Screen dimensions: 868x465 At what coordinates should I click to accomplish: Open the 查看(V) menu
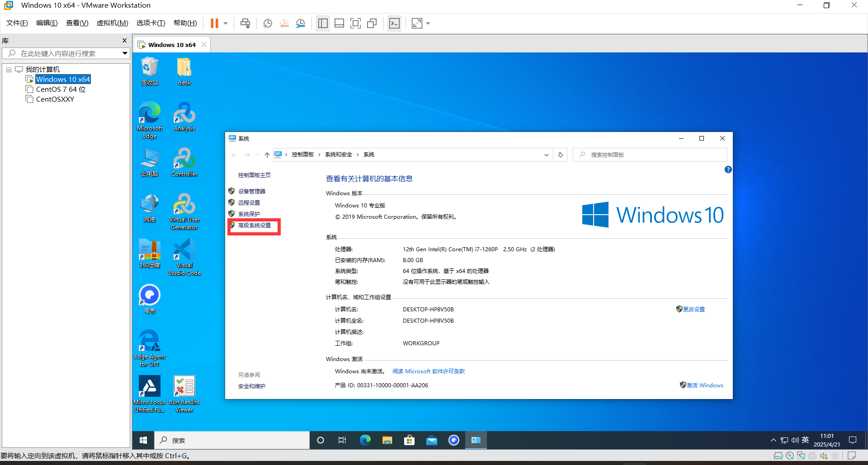click(77, 23)
